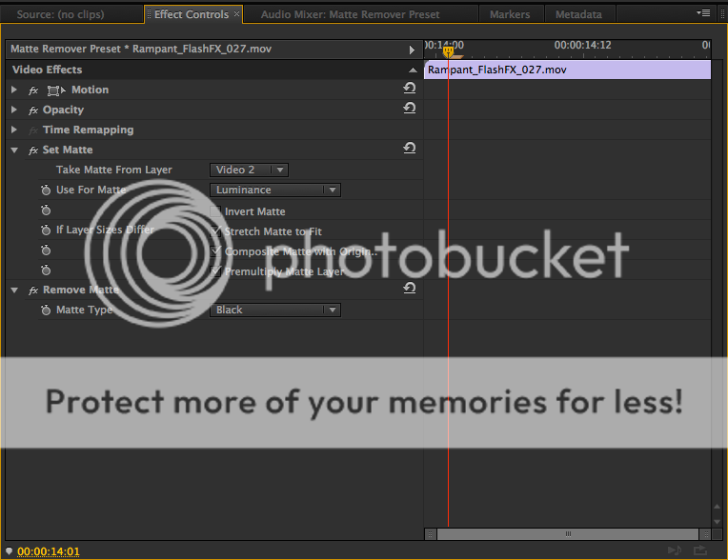Click the Play Audio icon at bottom
728x560 pixels.
click(674, 550)
